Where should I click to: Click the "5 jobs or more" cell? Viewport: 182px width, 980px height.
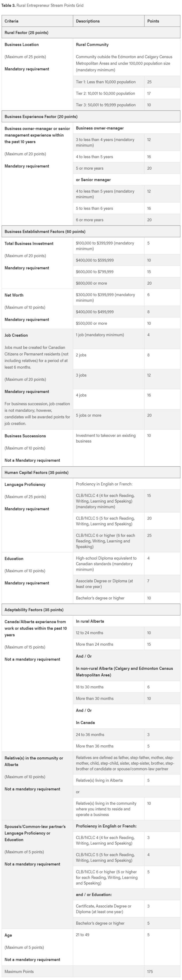tap(89, 415)
